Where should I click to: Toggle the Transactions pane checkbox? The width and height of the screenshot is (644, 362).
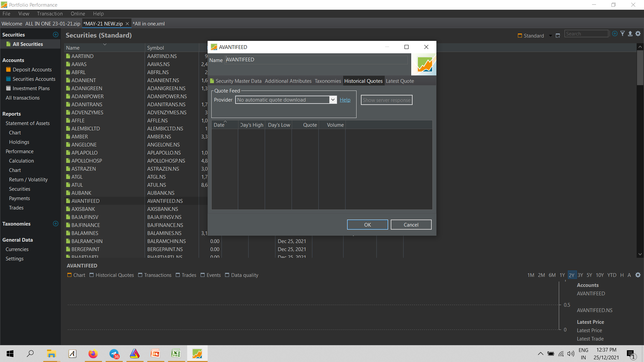point(140,275)
